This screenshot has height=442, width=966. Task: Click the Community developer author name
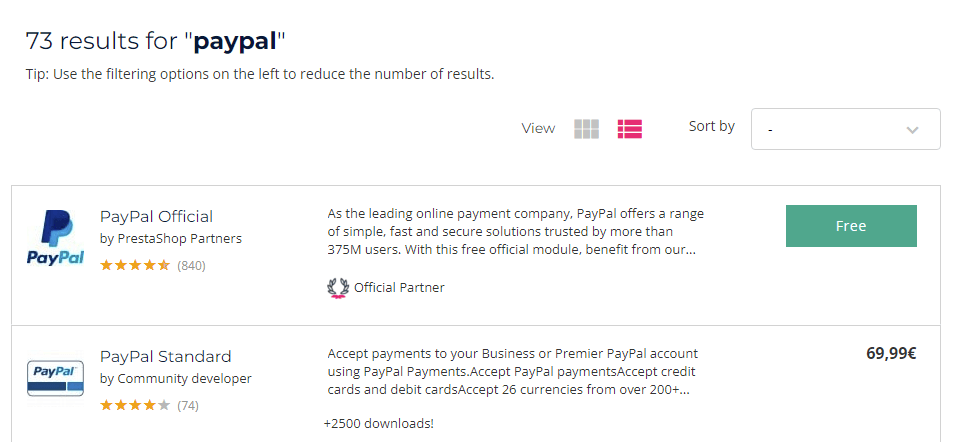pyautogui.click(x=185, y=379)
